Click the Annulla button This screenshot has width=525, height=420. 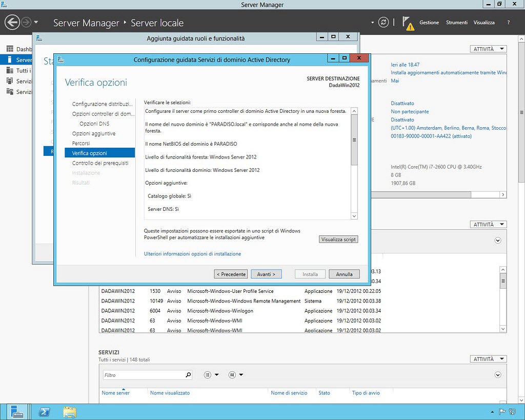point(344,274)
